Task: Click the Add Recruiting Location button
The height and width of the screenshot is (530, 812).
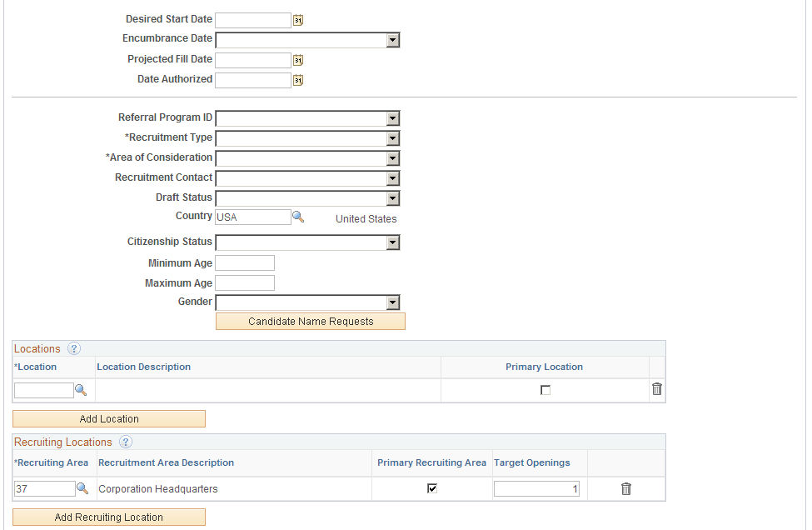Action: (109, 517)
